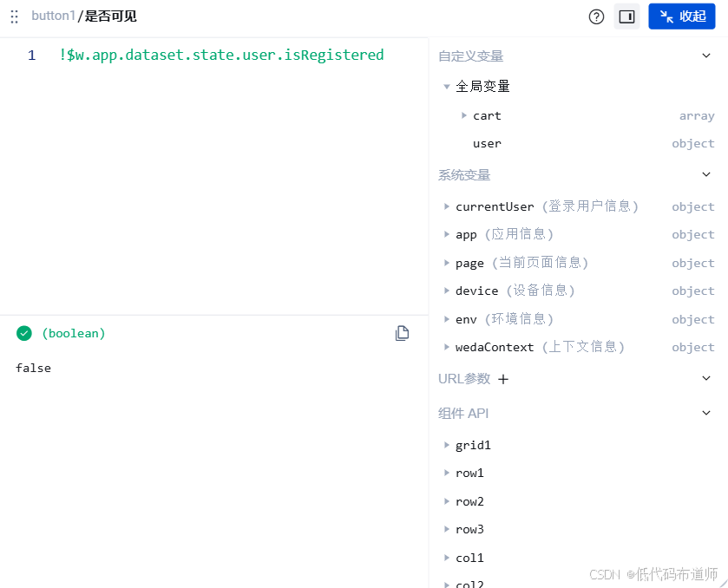Expand the app 应用信息 node
728x588 pixels.
[x=446, y=234]
